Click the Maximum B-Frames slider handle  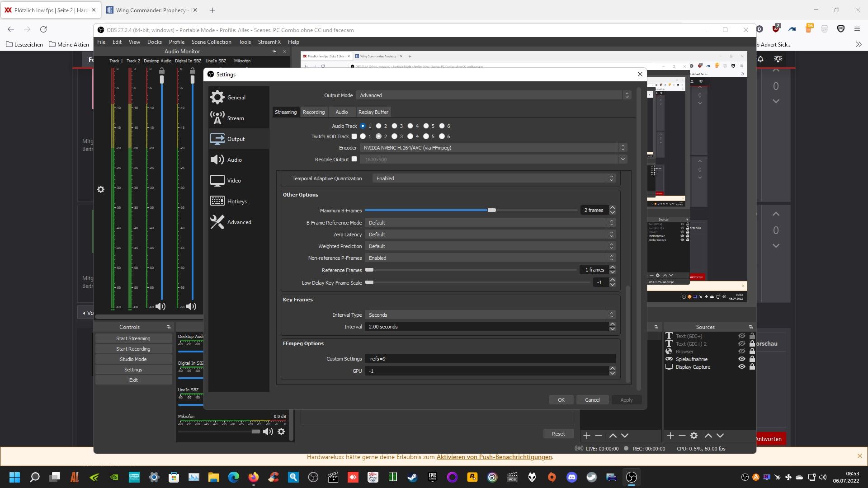[492, 210]
